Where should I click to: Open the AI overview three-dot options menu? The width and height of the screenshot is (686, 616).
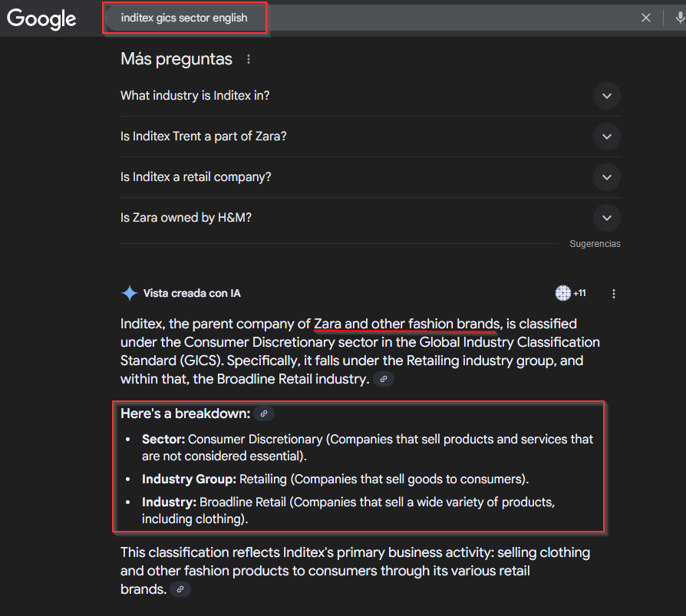click(613, 293)
